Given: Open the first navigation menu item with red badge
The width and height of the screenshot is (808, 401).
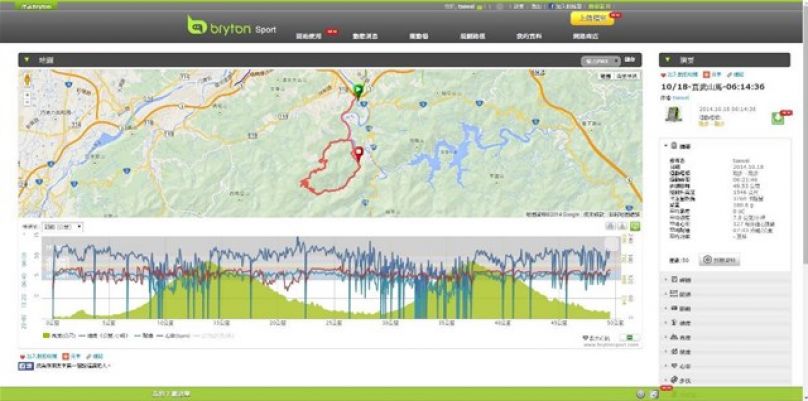Looking at the screenshot, I should [x=309, y=37].
